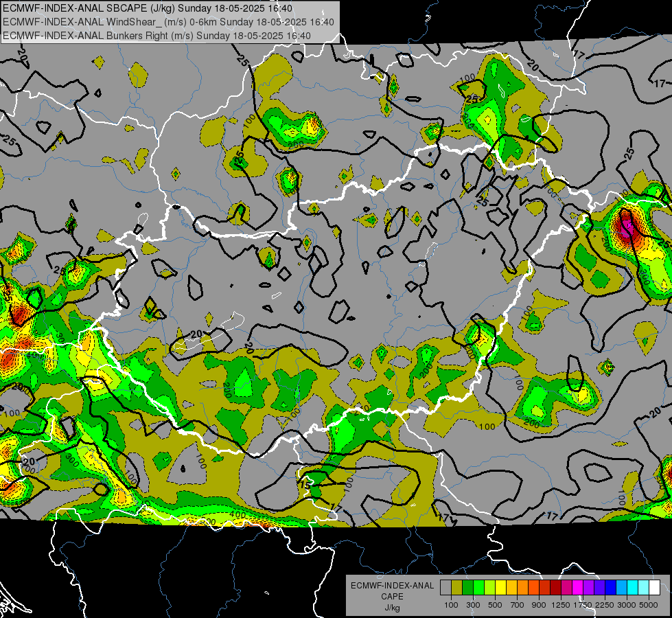
Task: Click the 2250 legend scale value
Action: point(605,605)
